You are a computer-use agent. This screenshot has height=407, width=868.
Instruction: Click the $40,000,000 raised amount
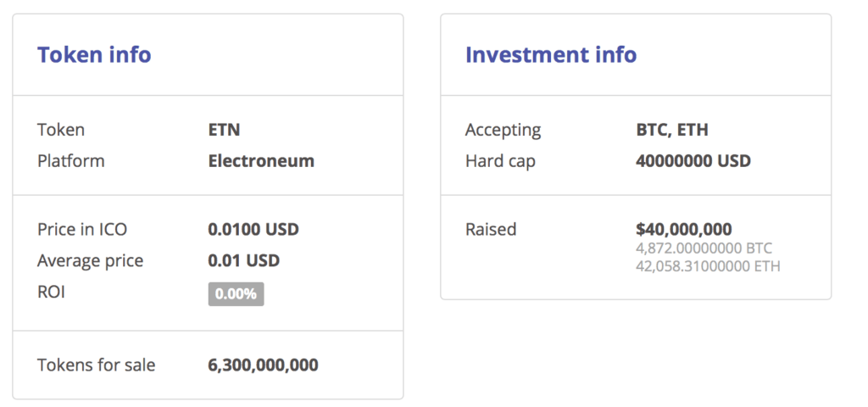coord(684,229)
